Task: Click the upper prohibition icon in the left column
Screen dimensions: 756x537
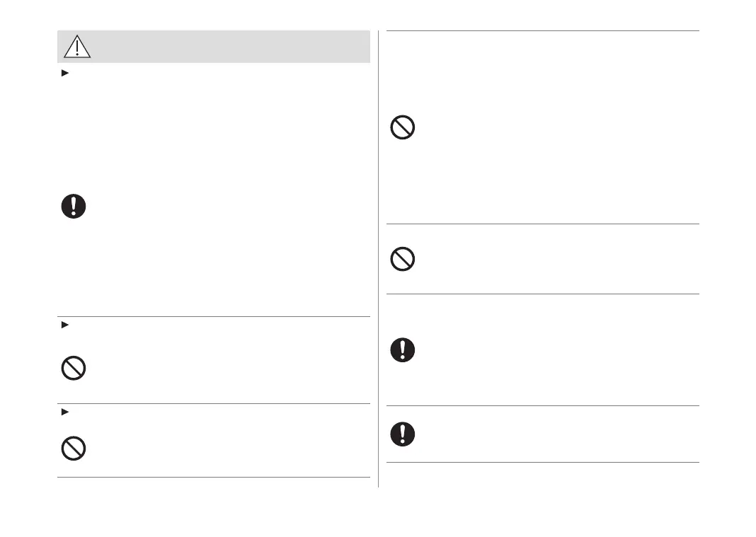Action: coord(73,369)
